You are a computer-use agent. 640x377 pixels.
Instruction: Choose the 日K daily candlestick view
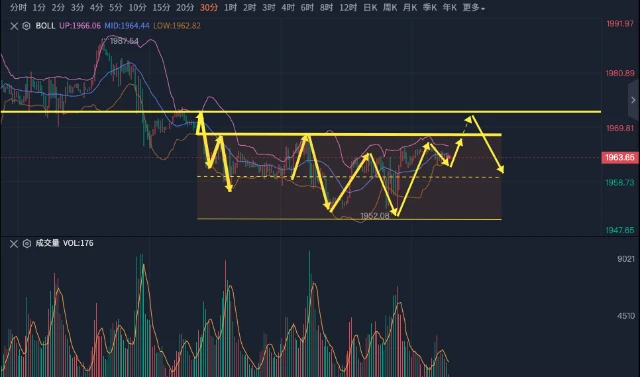point(370,8)
